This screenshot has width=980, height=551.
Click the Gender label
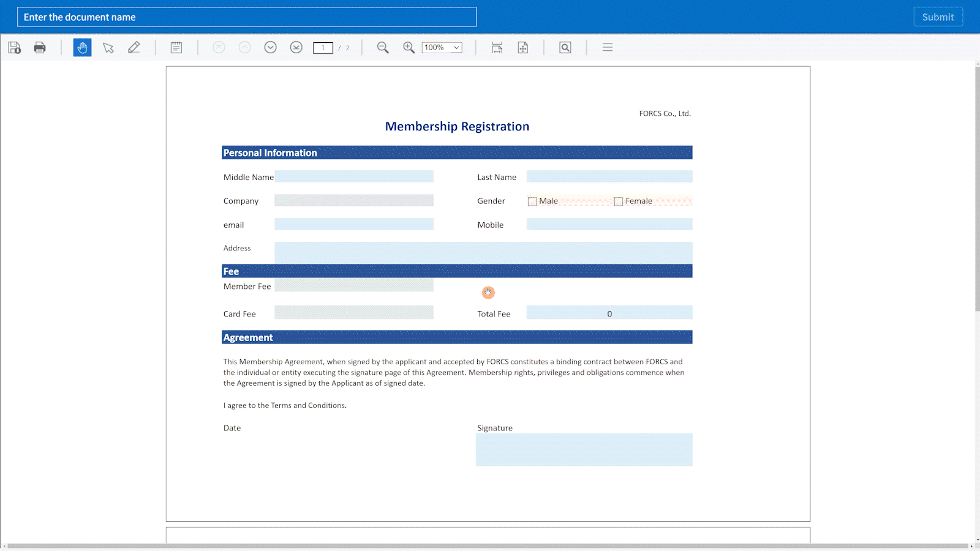491,201
